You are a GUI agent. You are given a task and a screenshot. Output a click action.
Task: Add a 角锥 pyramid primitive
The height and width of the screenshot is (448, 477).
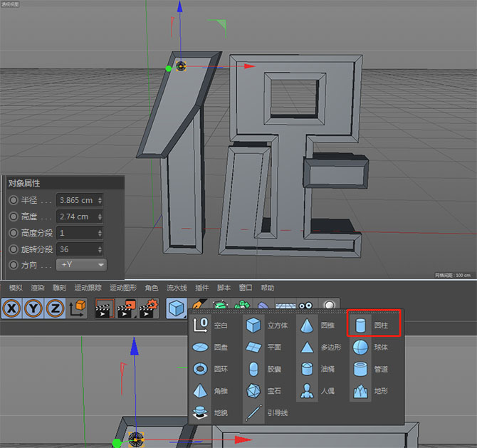pyautogui.click(x=211, y=391)
